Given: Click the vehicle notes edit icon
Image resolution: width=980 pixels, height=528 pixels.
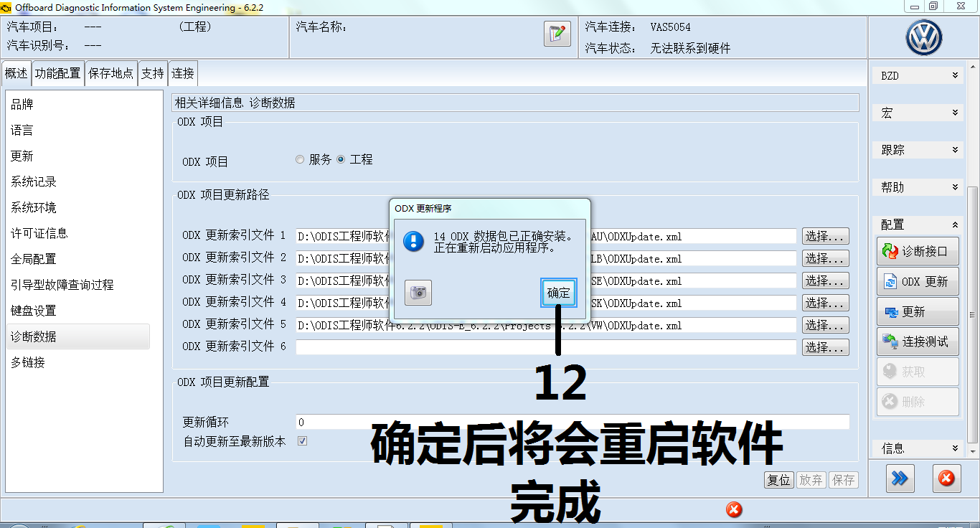Looking at the screenshot, I should (x=557, y=34).
